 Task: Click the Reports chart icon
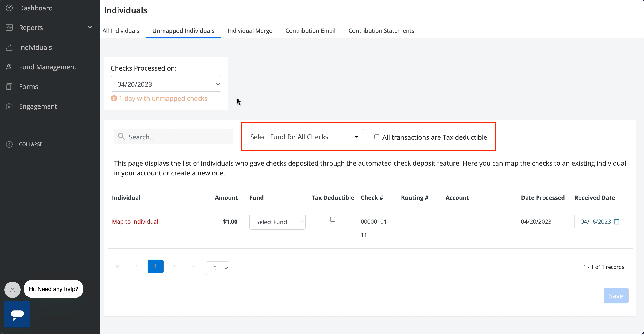(9, 28)
